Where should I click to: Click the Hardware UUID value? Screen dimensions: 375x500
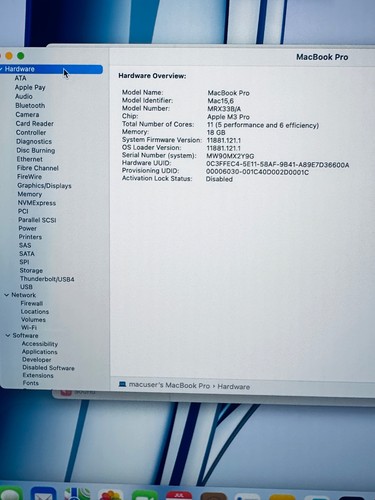277,164
